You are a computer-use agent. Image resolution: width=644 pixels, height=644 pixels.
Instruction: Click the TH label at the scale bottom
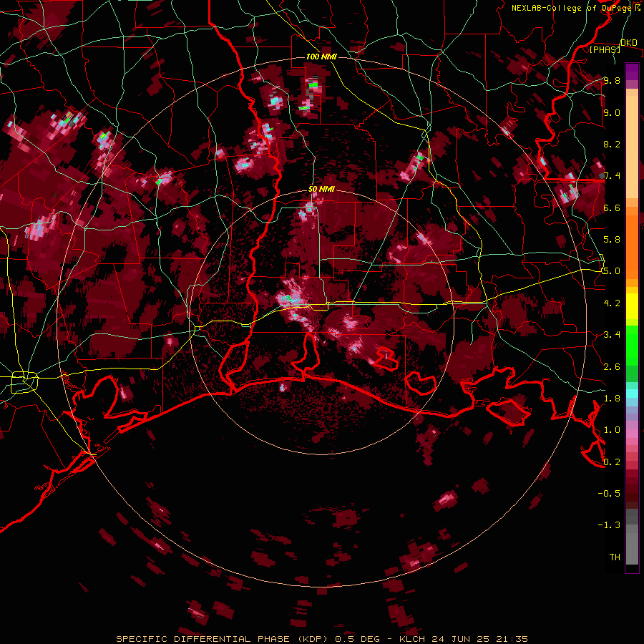click(x=615, y=557)
